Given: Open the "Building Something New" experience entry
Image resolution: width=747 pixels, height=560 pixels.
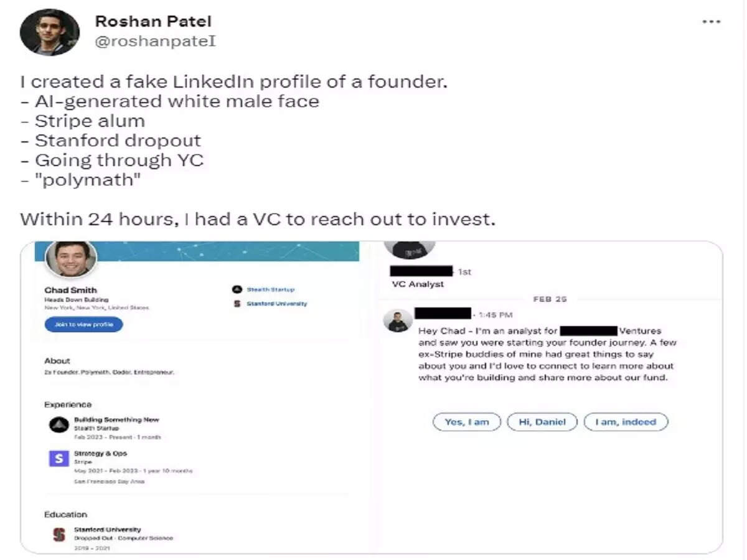Looking at the screenshot, I should (116, 420).
